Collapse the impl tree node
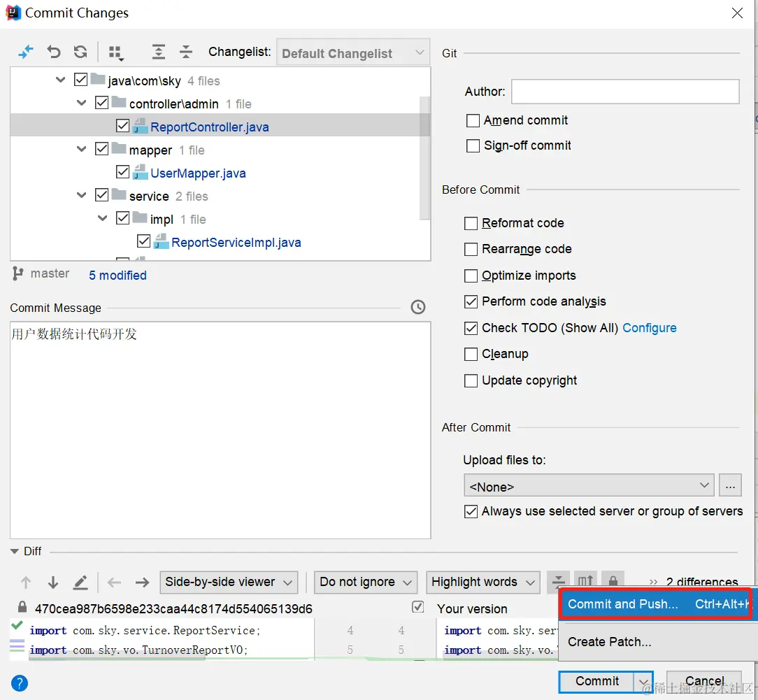The width and height of the screenshot is (758, 700). (x=103, y=218)
